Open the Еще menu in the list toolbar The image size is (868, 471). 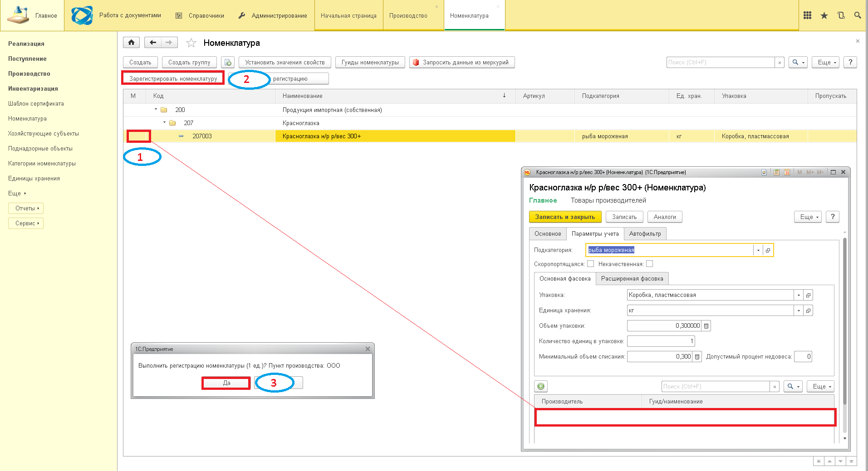pyautogui.click(x=826, y=63)
